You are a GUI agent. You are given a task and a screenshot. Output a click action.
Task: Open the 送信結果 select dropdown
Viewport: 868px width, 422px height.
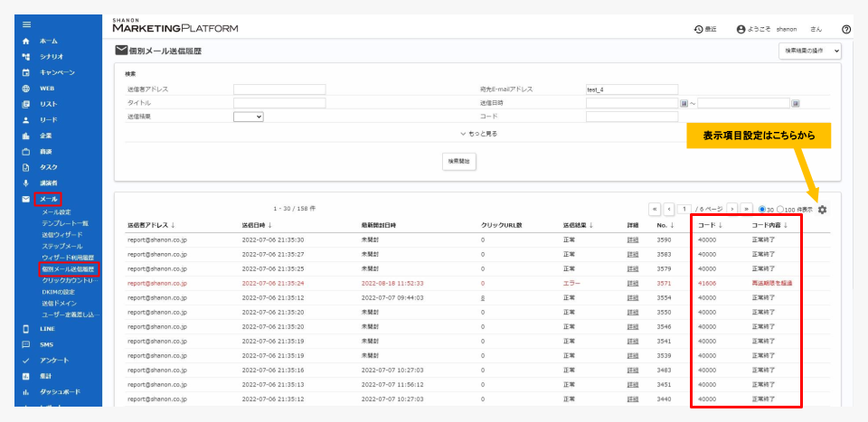(249, 117)
